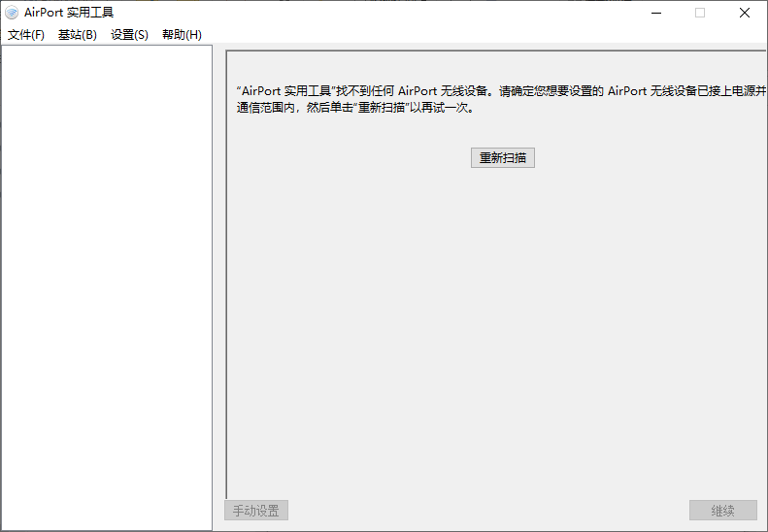The width and height of the screenshot is (768, 532).
Task: Click the AirPort Wi-Fi icon in title bar
Action: (x=12, y=13)
